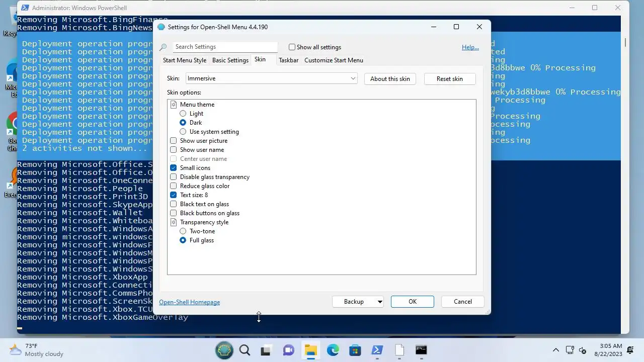Open taskbar Search magnifier icon
This screenshot has height=362, width=644.
pyautogui.click(x=245, y=350)
